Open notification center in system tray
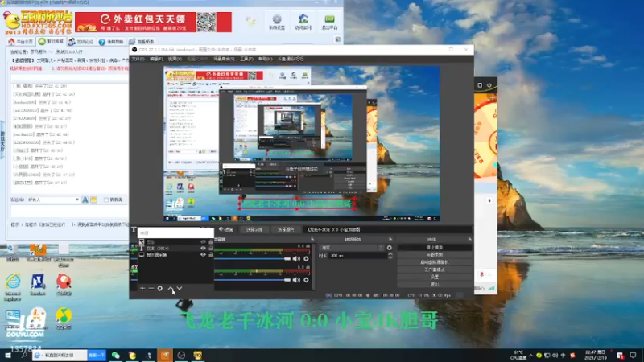Screen dimensions: 644x362 [x=633, y=355]
